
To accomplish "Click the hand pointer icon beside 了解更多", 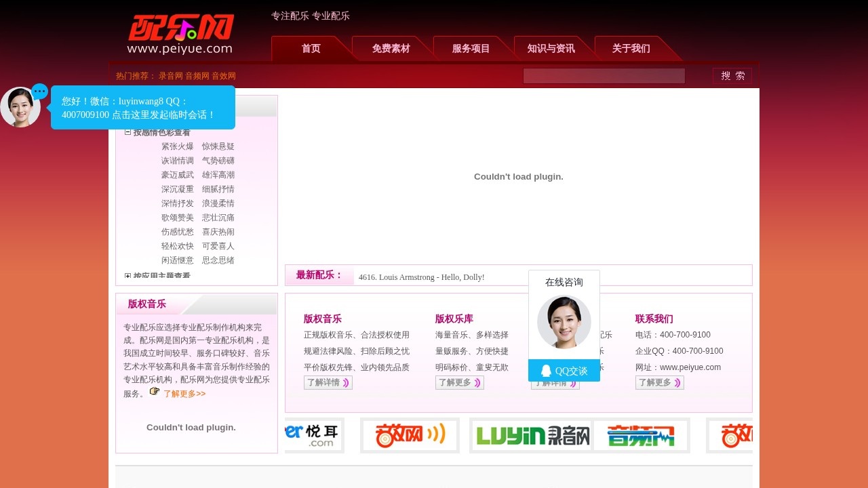I will (x=155, y=390).
